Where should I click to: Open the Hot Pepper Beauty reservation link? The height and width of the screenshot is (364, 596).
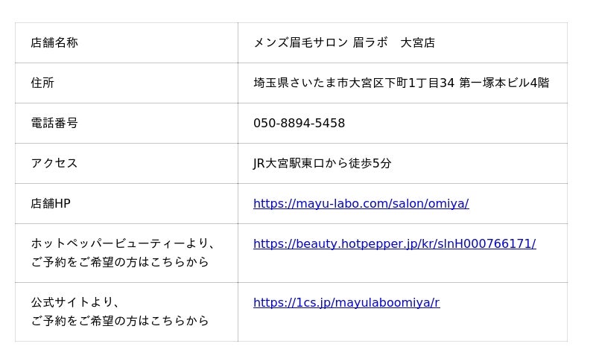coord(394,243)
